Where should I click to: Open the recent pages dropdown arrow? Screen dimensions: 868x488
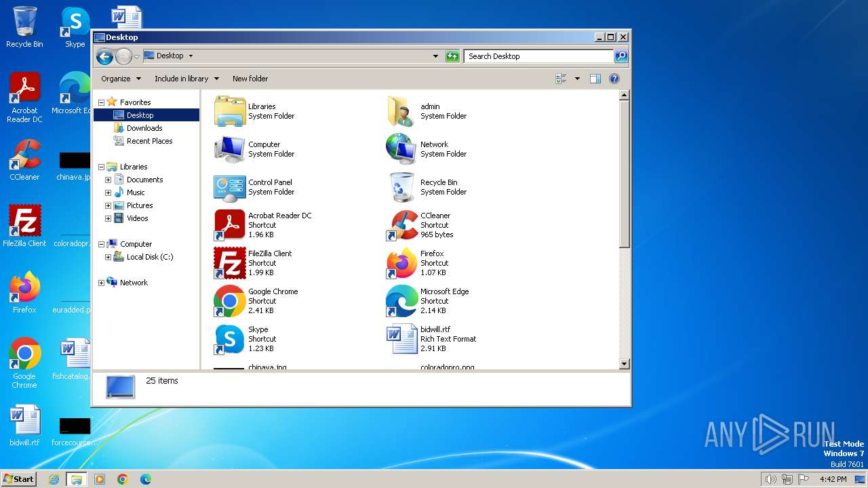click(136, 56)
